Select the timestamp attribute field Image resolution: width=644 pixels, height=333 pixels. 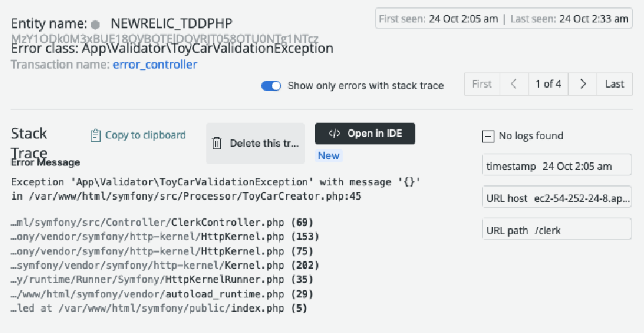click(557, 165)
